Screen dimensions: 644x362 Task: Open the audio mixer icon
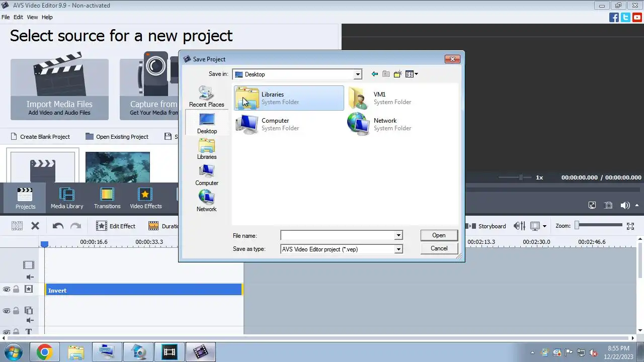pos(519,226)
